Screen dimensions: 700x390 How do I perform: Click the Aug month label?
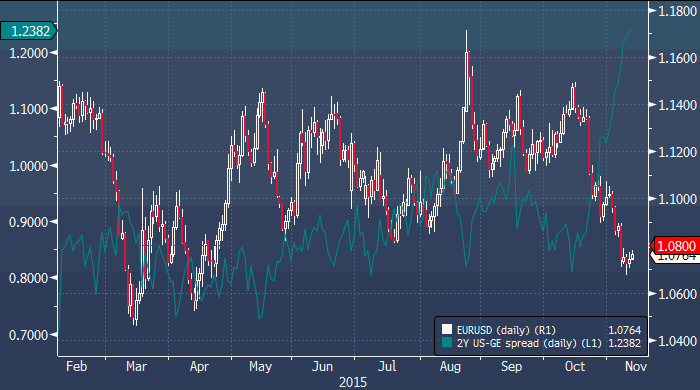(450, 367)
